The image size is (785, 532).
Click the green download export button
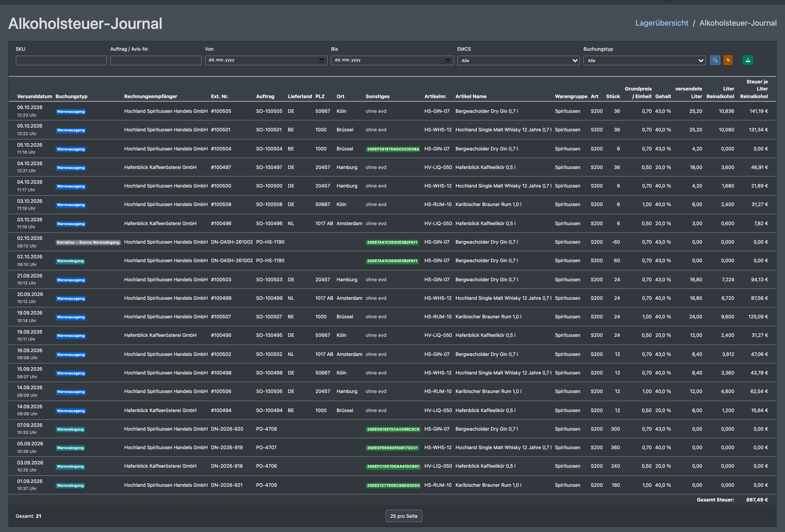point(748,61)
